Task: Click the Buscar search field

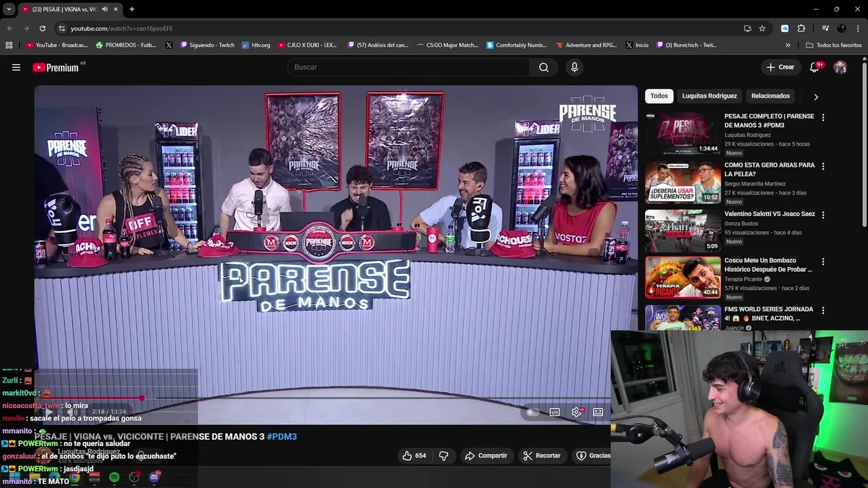Action: pyautogui.click(x=409, y=67)
